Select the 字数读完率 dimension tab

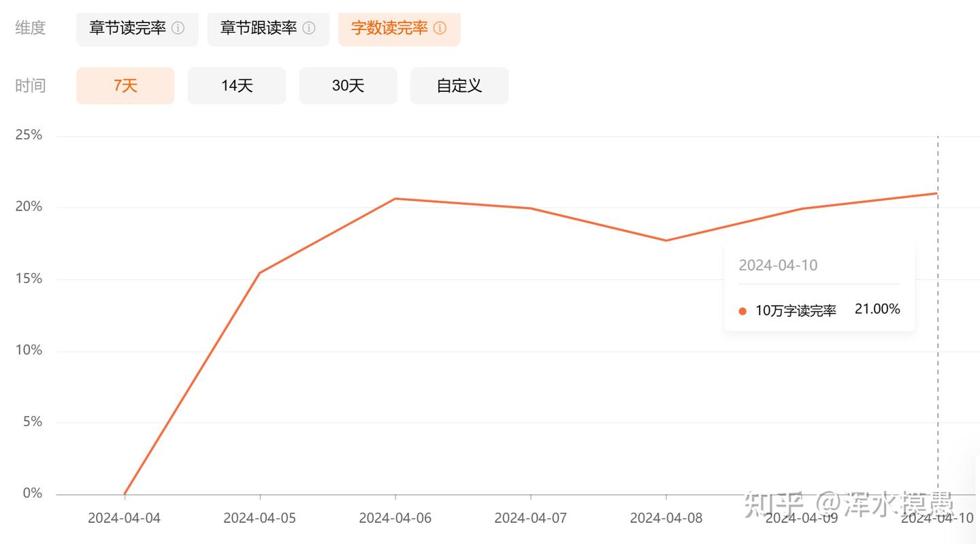tap(399, 28)
